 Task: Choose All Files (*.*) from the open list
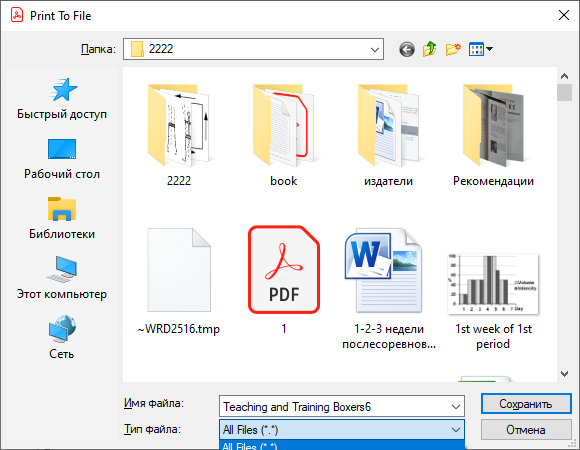[342, 446]
